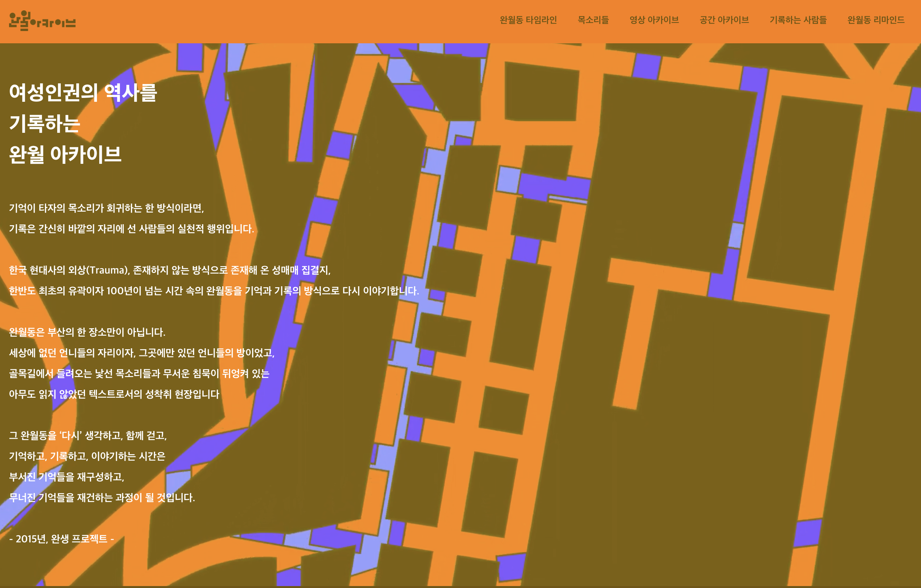Click the heading line 여성인권의 역사를
921x588 pixels.
tap(83, 92)
